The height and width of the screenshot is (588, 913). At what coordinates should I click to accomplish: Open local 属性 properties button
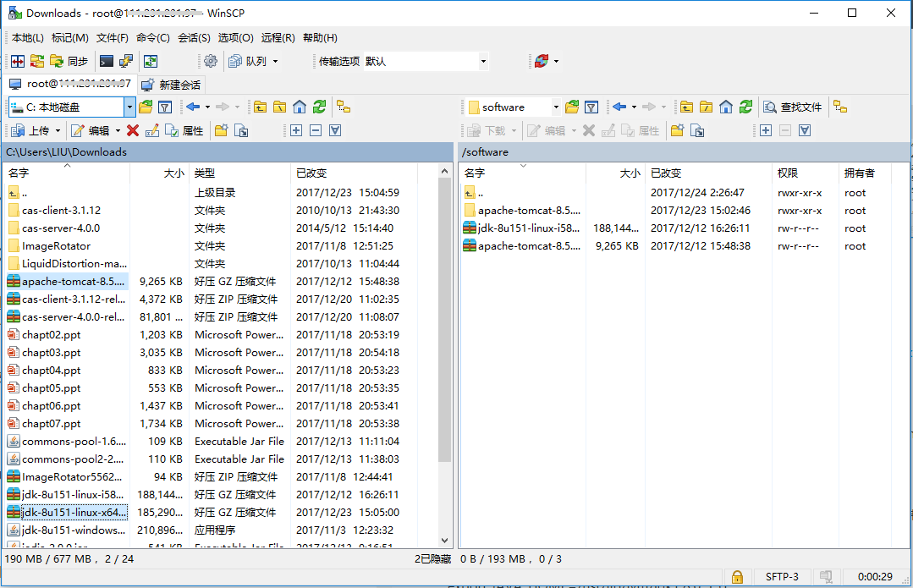[x=184, y=130]
